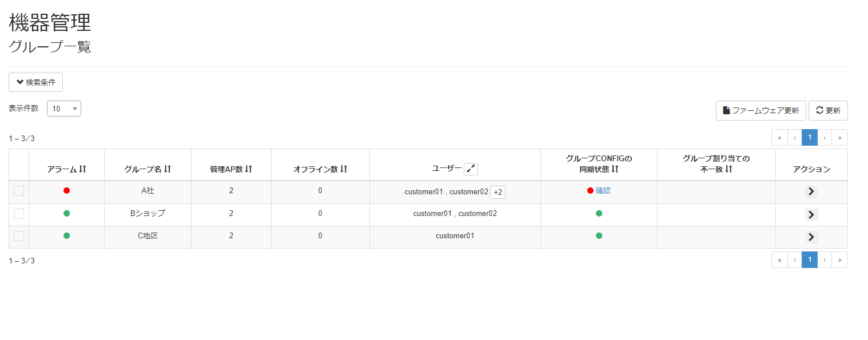Open the action arrow for the Bショップ row
The height and width of the screenshot is (340, 868).
click(x=811, y=214)
